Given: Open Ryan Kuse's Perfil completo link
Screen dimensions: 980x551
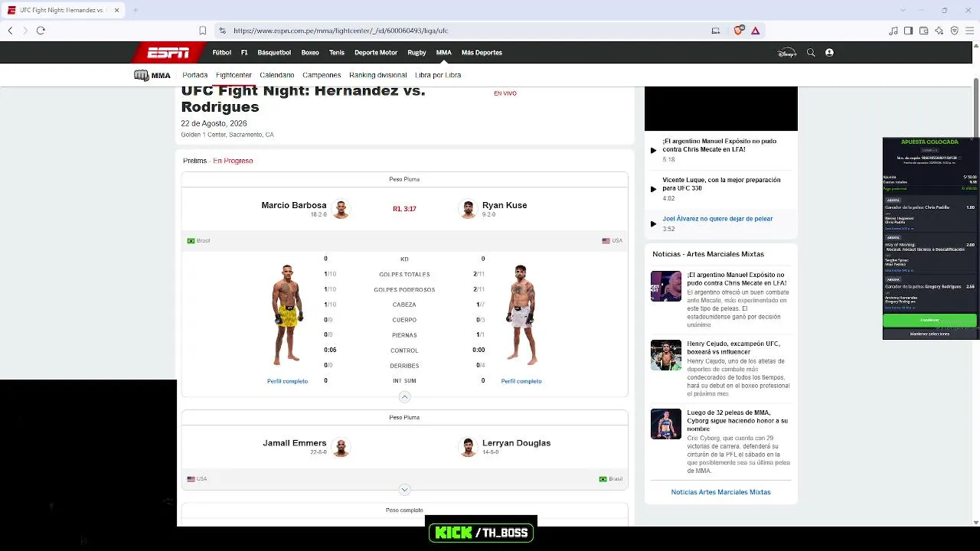Looking at the screenshot, I should pyautogui.click(x=521, y=381).
